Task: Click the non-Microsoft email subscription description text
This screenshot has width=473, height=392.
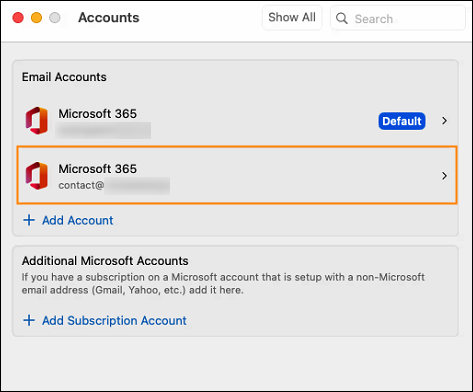Action: click(x=223, y=284)
